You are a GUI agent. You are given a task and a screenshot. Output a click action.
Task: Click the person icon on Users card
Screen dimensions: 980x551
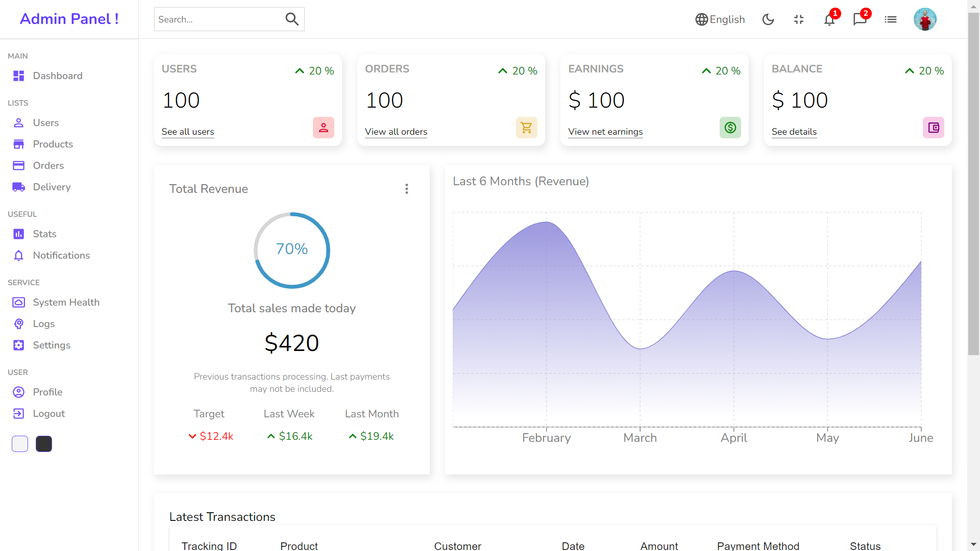pos(323,127)
